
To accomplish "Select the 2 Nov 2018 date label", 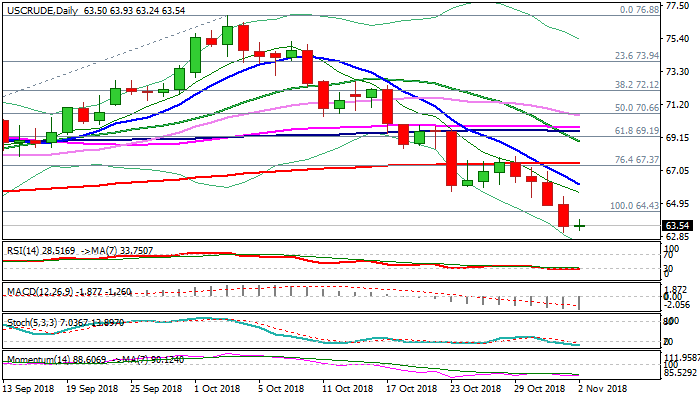I will pyautogui.click(x=603, y=388).
